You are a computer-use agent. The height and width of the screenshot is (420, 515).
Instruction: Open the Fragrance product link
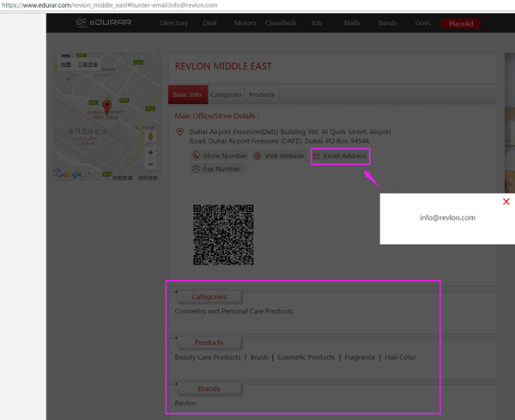click(x=360, y=357)
